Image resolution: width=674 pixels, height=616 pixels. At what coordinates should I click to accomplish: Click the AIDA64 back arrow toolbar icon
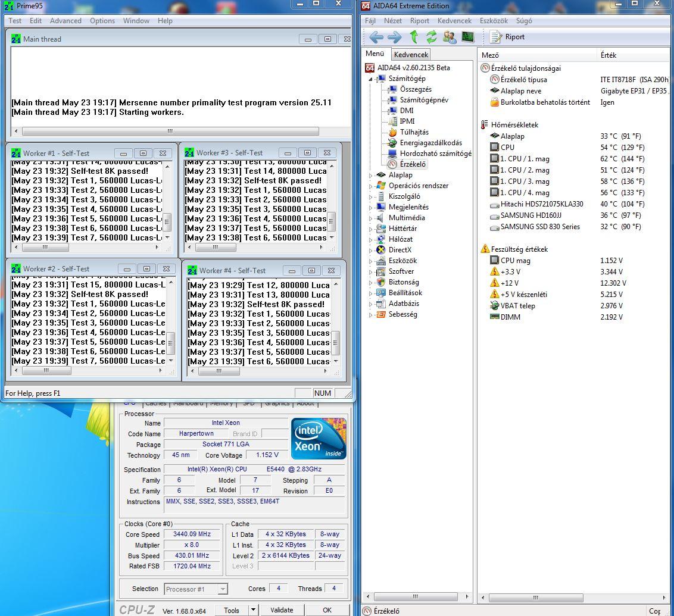tap(376, 37)
